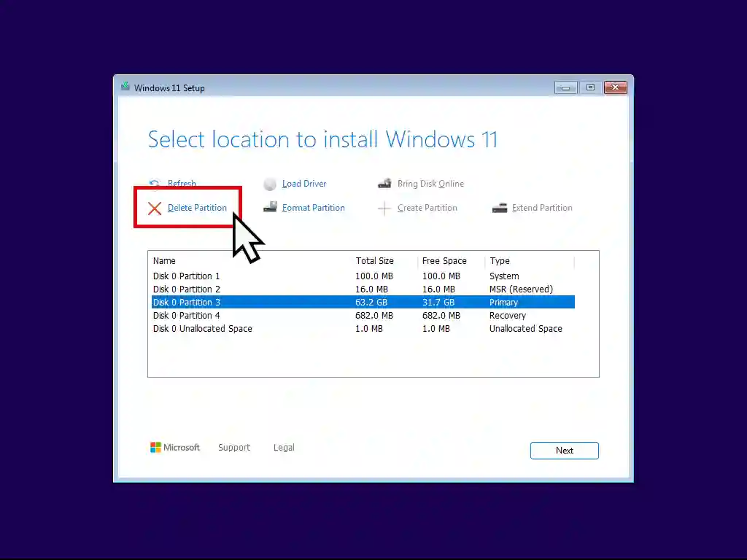Select Disk 0 Unallocated Space row

[202, 329]
